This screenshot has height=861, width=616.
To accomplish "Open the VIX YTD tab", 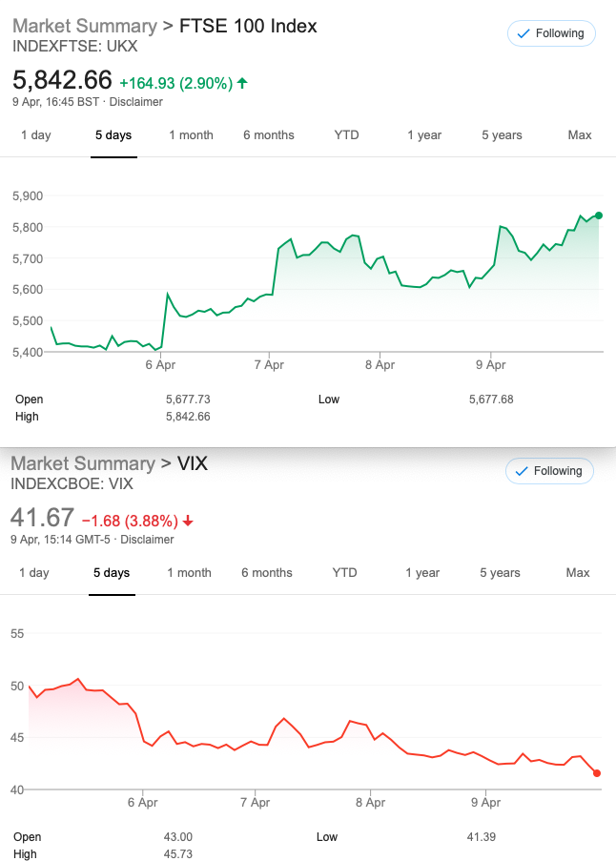I will click(x=345, y=573).
